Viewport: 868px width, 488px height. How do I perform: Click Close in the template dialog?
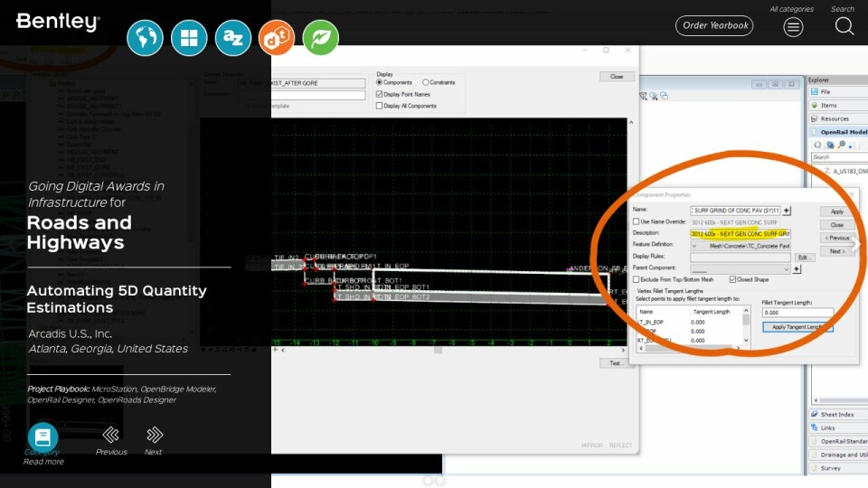[x=617, y=76]
